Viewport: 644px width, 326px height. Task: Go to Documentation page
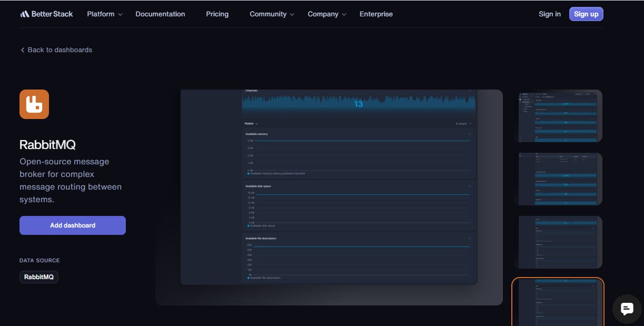[x=160, y=14]
